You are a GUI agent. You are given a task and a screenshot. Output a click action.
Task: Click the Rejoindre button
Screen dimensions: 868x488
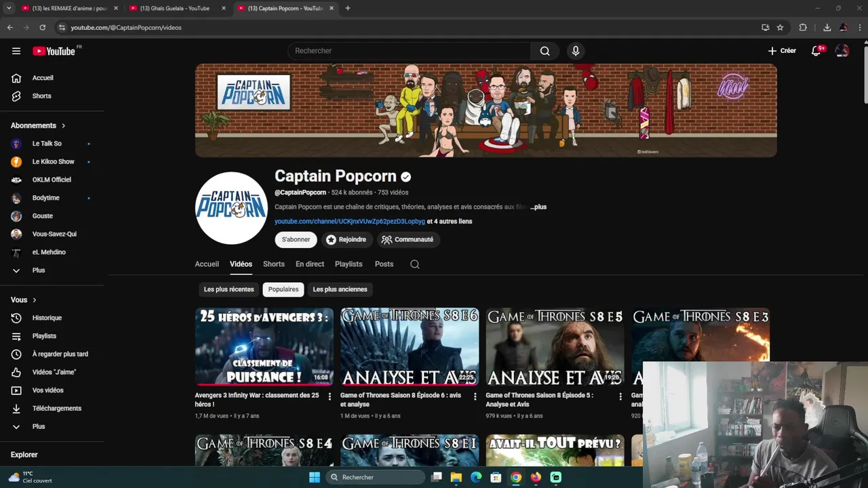coord(346,239)
